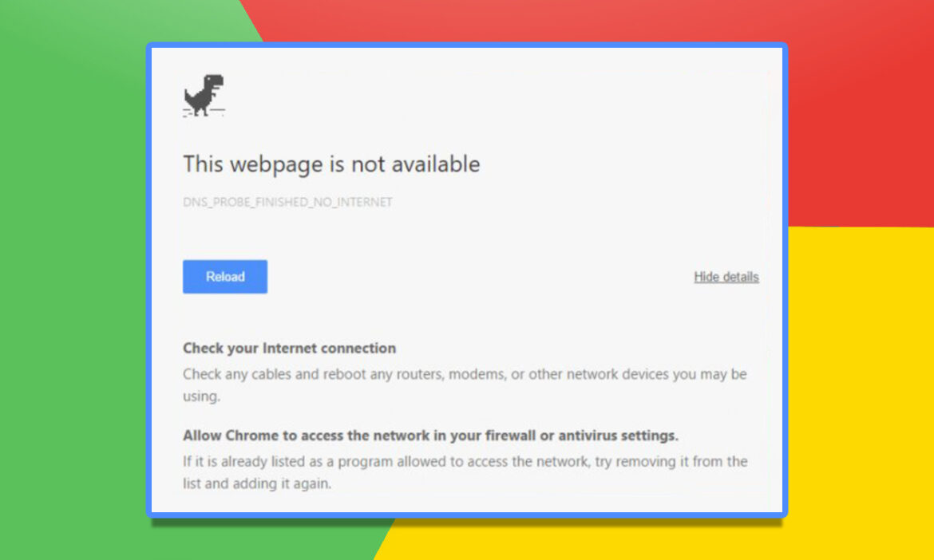Click the 'If it is already listed' sentence
Image resolution: width=934 pixels, height=560 pixels.
pos(465,472)
